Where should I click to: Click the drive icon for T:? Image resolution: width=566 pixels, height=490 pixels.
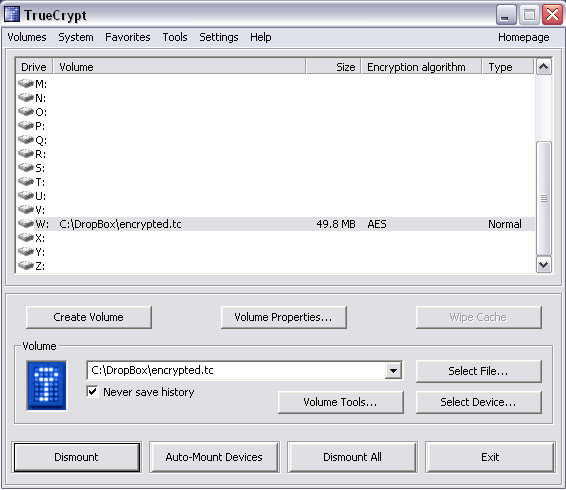[26, 182]
